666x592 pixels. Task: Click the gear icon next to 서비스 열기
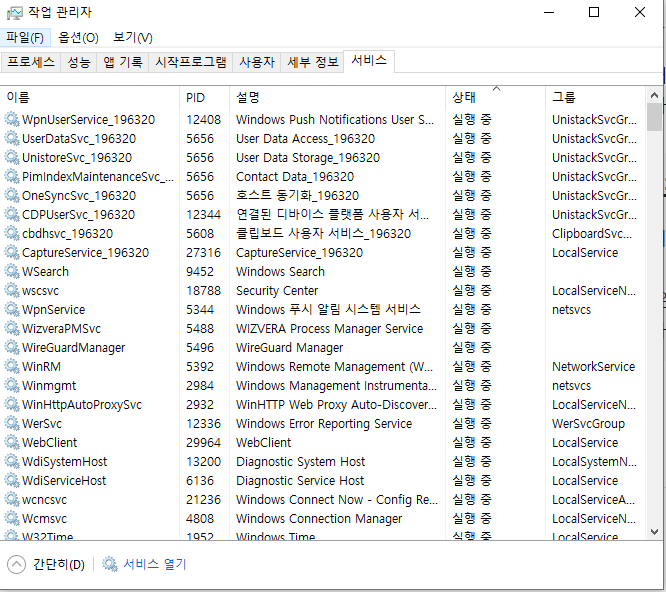tap(110, 564)
